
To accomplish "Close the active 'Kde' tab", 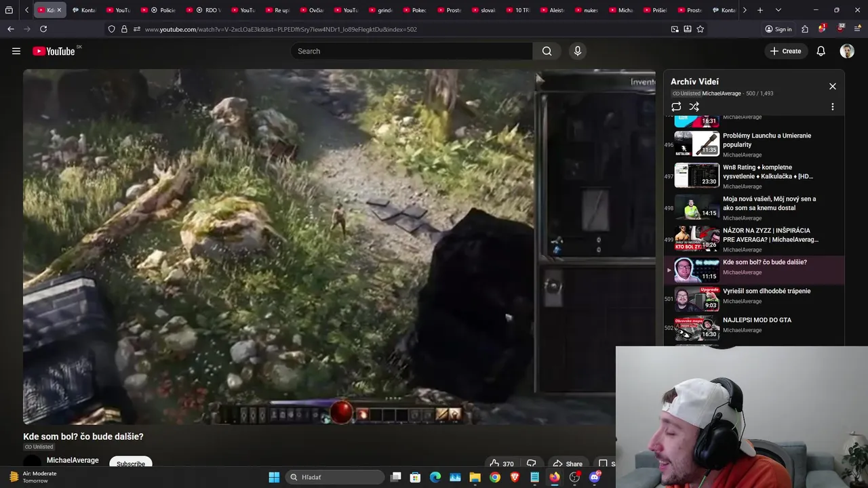I will coord(59,10).
